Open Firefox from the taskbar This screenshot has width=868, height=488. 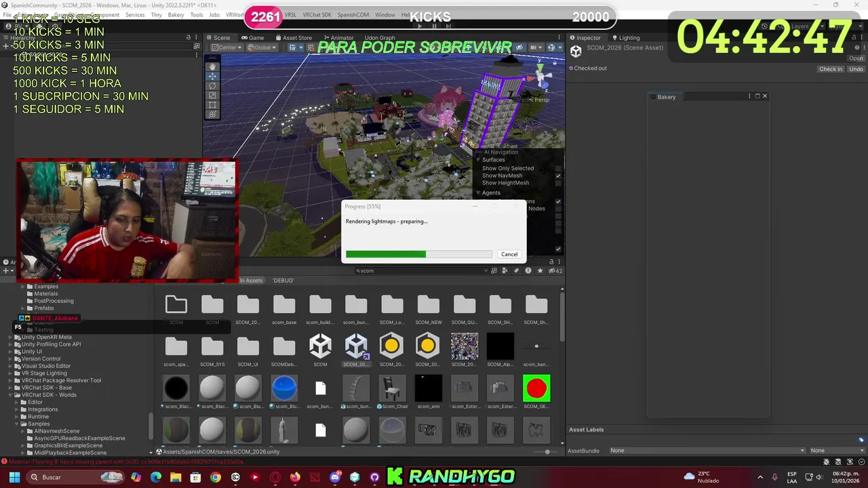pyautogui.click(x=294, y=477)
